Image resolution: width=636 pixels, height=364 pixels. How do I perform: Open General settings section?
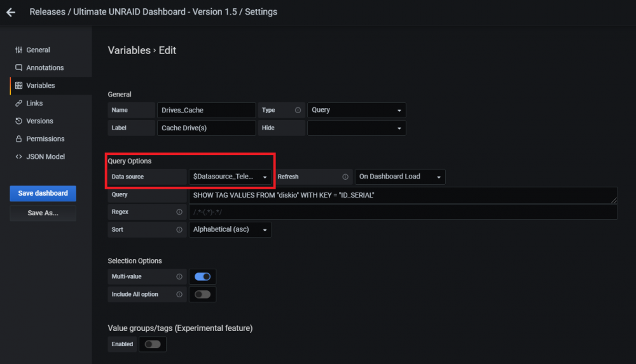(38, 50)
